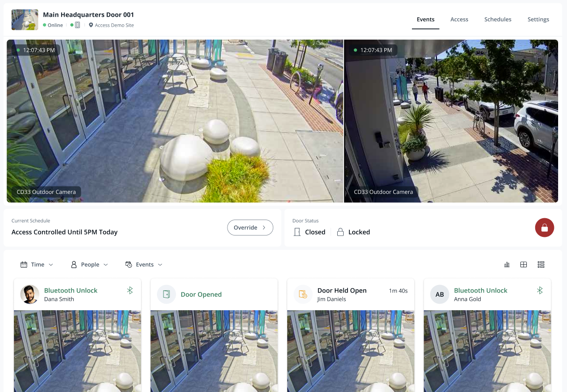Switch to grid view layout icon
The height and width of the screenshot is (392, 567).
[524, 264]
